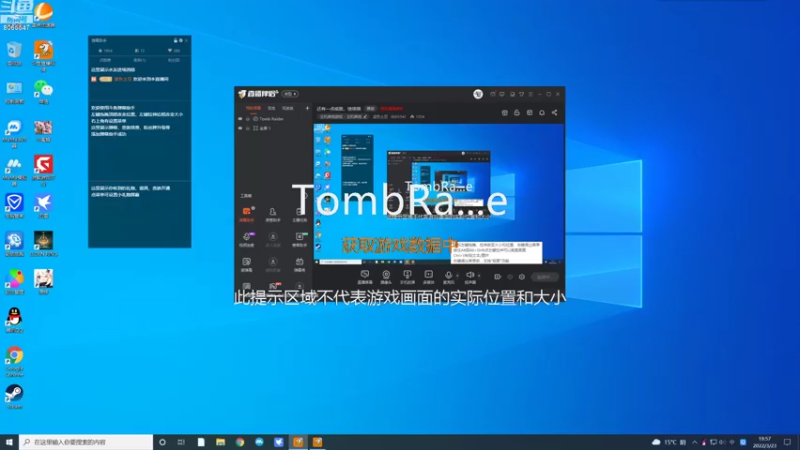Click the Task View taskbar button
The width and height of the screenshot is (800, 450).
(x=181, y=442)
